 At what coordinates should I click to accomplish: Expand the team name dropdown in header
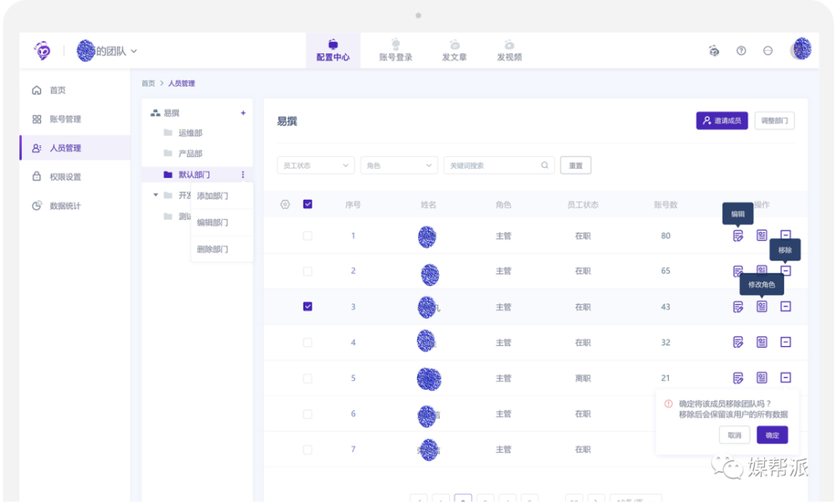(134, 51)
